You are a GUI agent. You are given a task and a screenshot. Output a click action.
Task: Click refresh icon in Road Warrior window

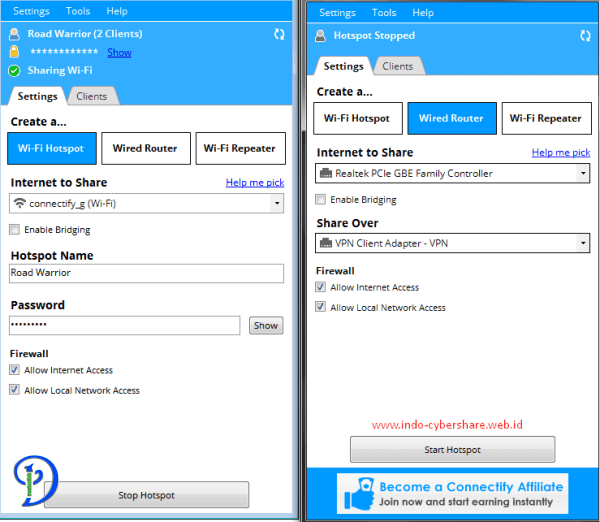(x=279, y=34)
